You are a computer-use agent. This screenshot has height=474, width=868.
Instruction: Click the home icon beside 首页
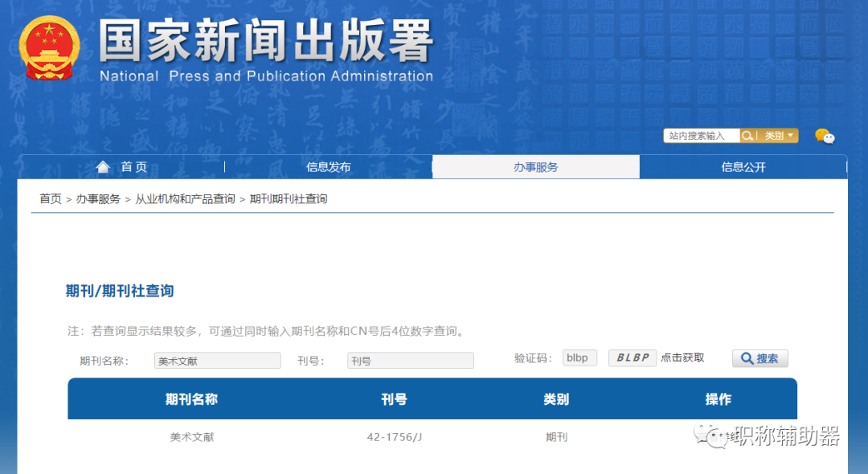click(103, 166)
